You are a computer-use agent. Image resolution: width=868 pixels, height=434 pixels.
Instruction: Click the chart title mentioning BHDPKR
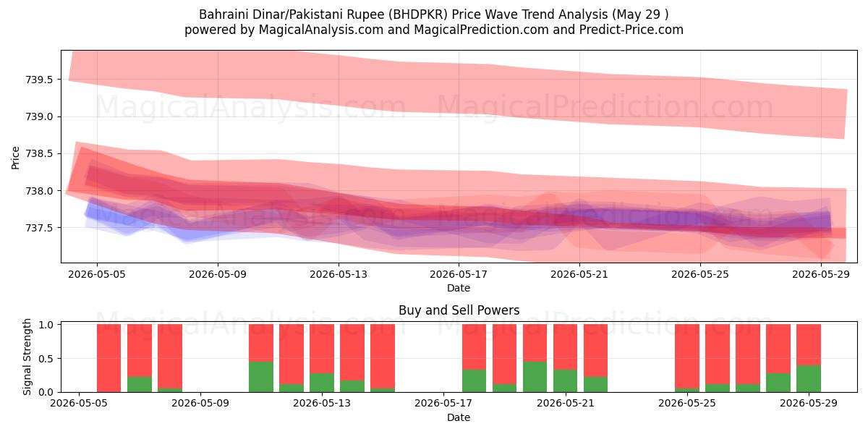(x=434, y=14)
